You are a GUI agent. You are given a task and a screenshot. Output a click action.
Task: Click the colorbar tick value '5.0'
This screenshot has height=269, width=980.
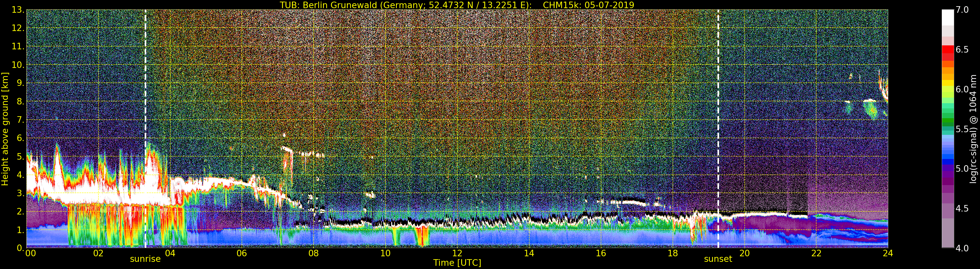(962, 168)
